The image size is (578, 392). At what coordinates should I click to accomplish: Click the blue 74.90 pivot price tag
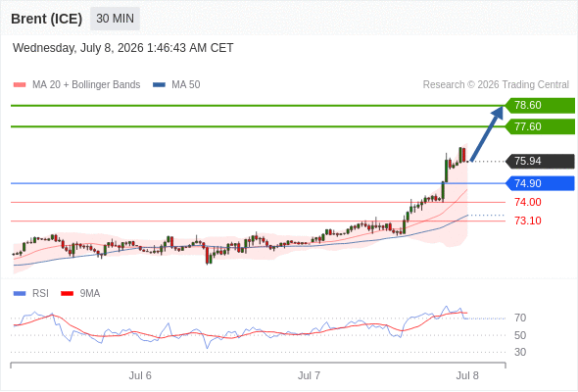tap(540, 183)
